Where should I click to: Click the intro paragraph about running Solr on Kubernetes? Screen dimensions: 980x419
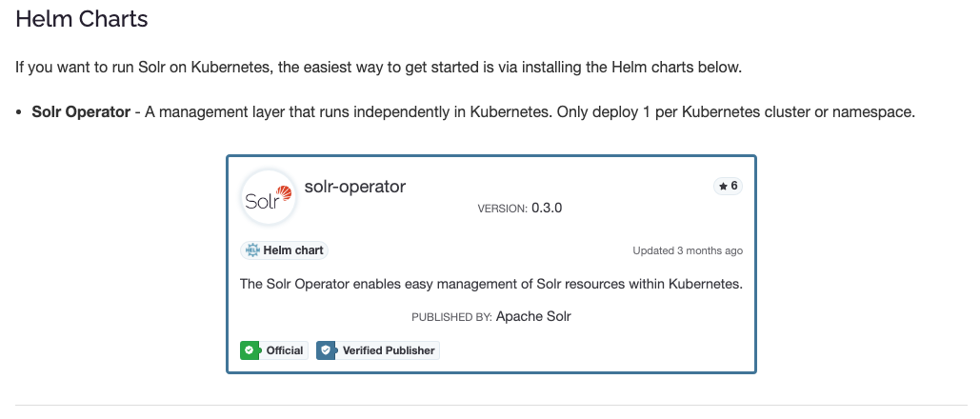point(378,68)
